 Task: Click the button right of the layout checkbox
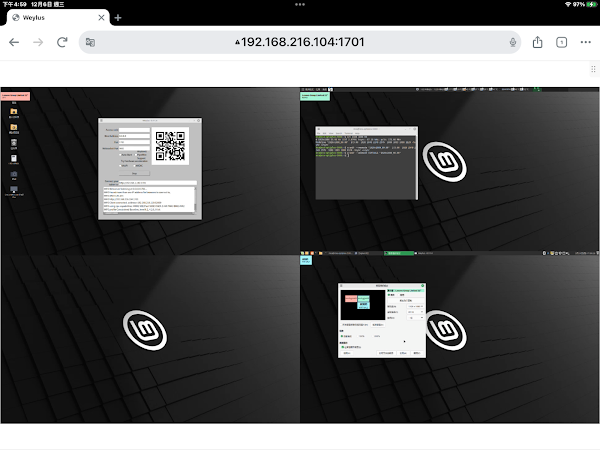378,325
